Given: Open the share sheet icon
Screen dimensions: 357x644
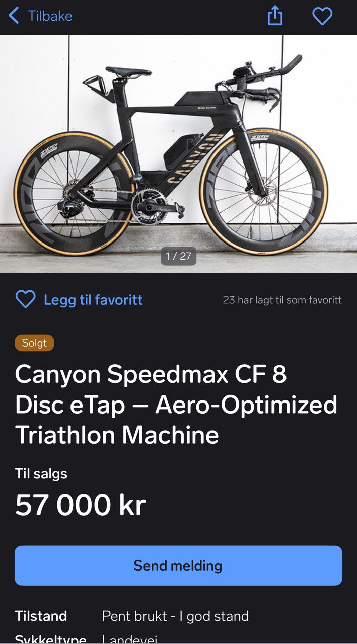Looking at the screenshot, I should [275, 17].
